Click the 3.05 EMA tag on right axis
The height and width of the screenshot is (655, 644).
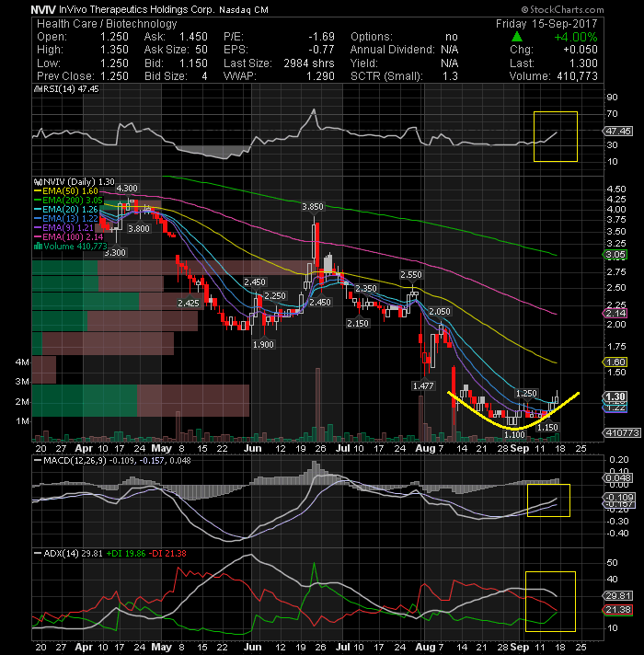click(615, 255)
